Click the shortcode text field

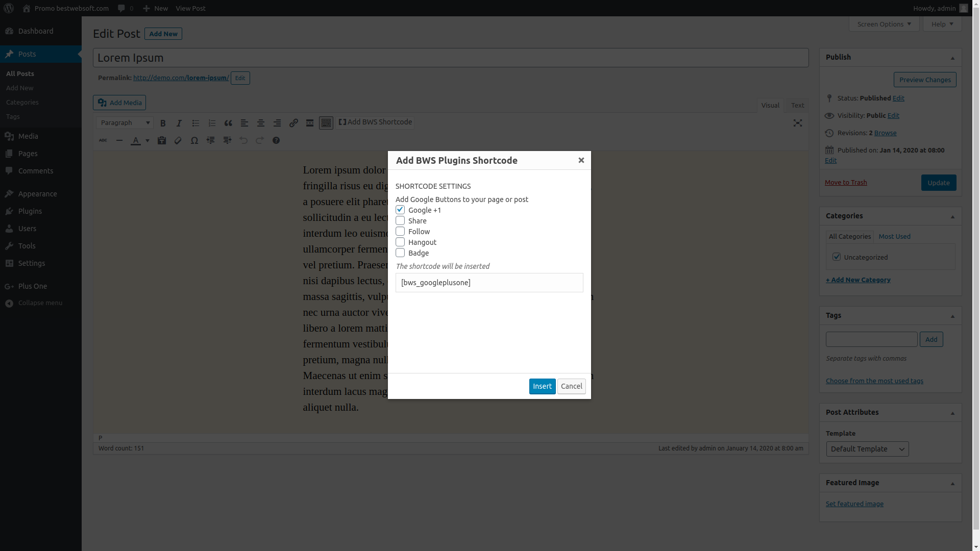(489, 283)
